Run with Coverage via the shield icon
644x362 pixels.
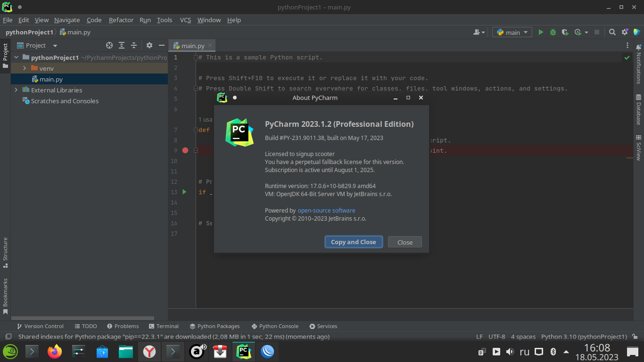(x=564, y=32)
